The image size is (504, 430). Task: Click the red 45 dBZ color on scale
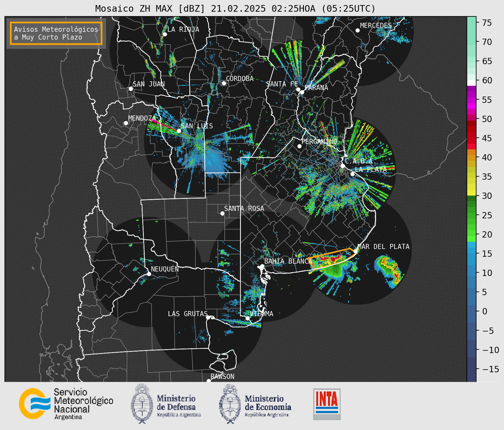[x=471, y=138]
